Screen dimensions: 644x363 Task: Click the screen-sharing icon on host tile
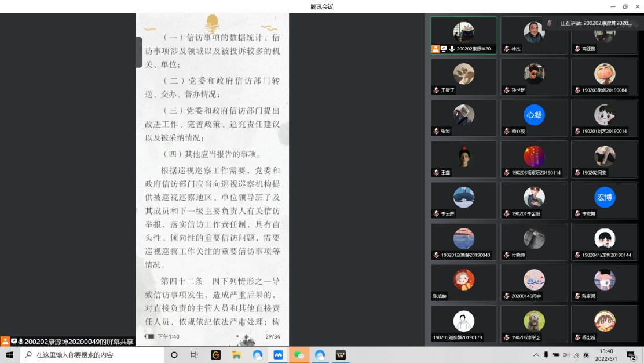pos(444,49)
